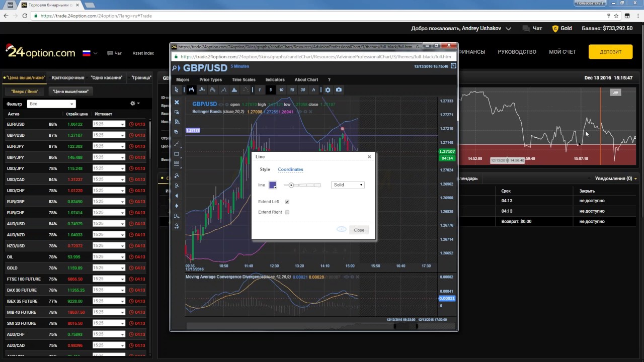
Task: Switch to Краткосрочные trading tab
Action: coord(68,78)
